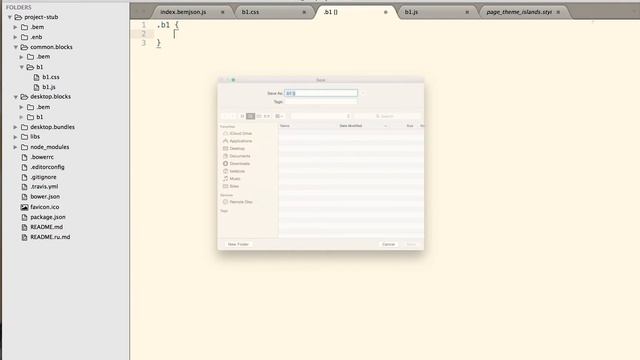Sort by the Size column header
Screen dimensions: 640x360
pos(410,126)
